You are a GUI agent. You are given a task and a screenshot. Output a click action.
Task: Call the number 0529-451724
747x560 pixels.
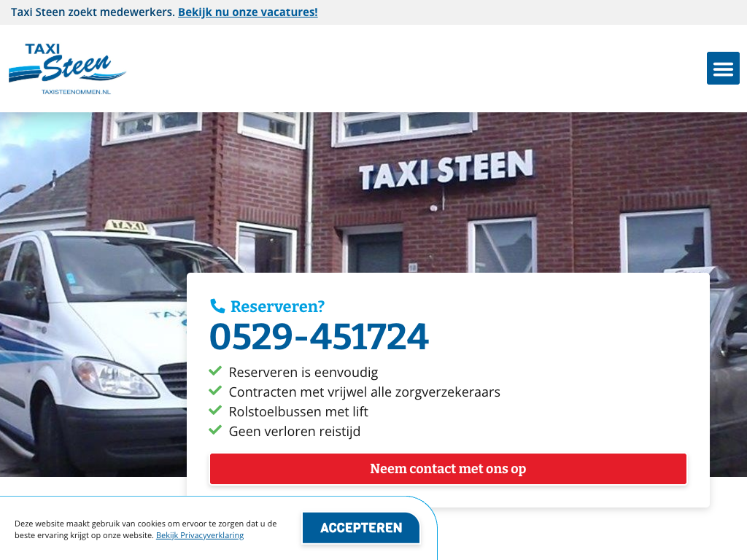319,336
